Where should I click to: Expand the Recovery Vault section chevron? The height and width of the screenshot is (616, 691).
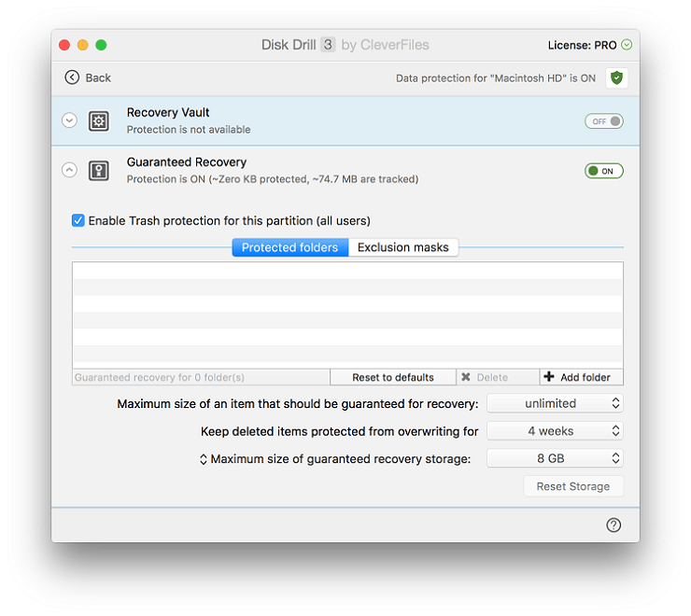click(69, 120)
